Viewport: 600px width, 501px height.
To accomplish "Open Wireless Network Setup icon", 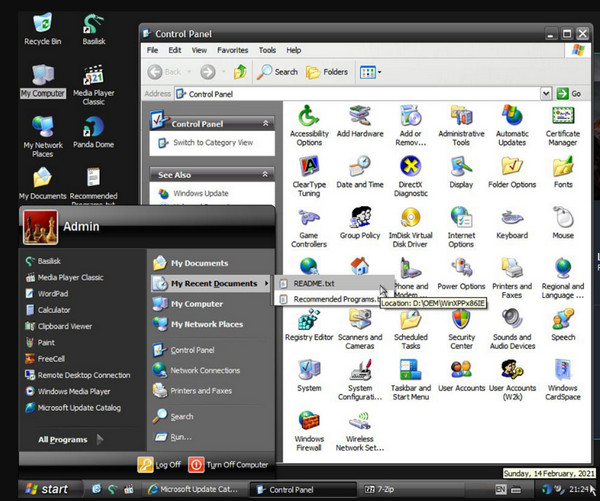I will click(x=360, y=431).
